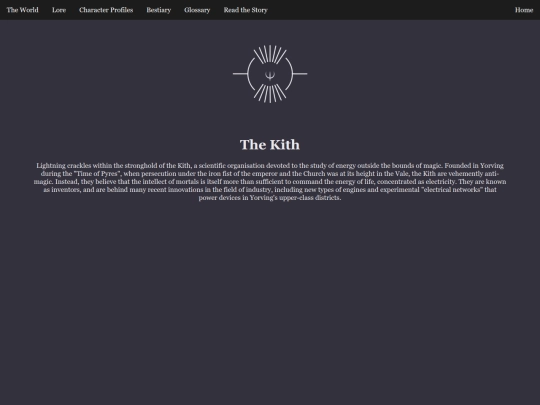
Task: Click the emblem's right curved arc
Action: 289,74
